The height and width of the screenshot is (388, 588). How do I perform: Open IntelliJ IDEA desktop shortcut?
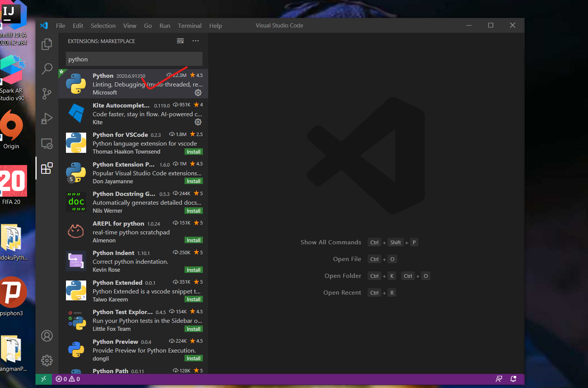13,23
